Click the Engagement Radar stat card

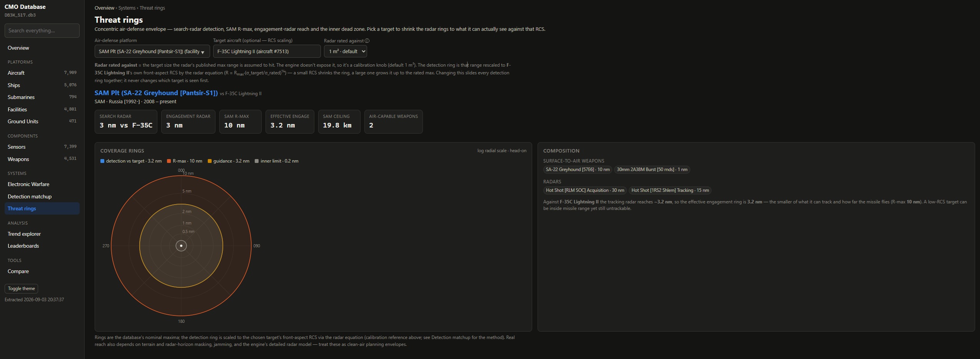point(188,122)
